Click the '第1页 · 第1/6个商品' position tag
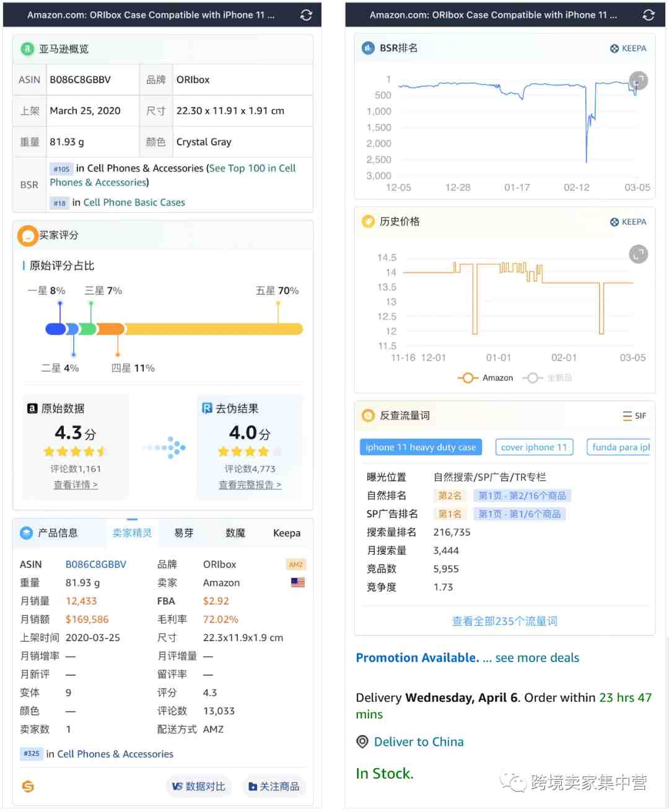The width and height of the screenshot is (669, 812). [520, 514]
